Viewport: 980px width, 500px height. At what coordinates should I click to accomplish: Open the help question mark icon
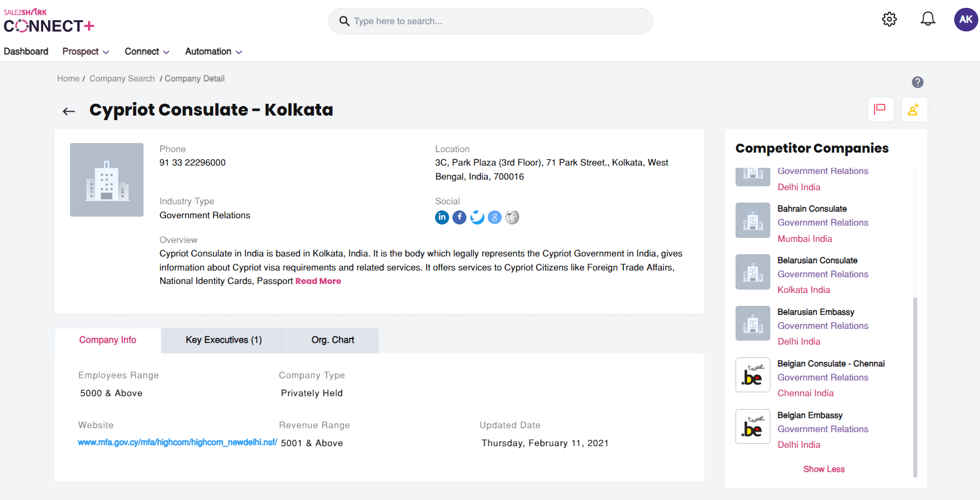(x=917, y=82)
